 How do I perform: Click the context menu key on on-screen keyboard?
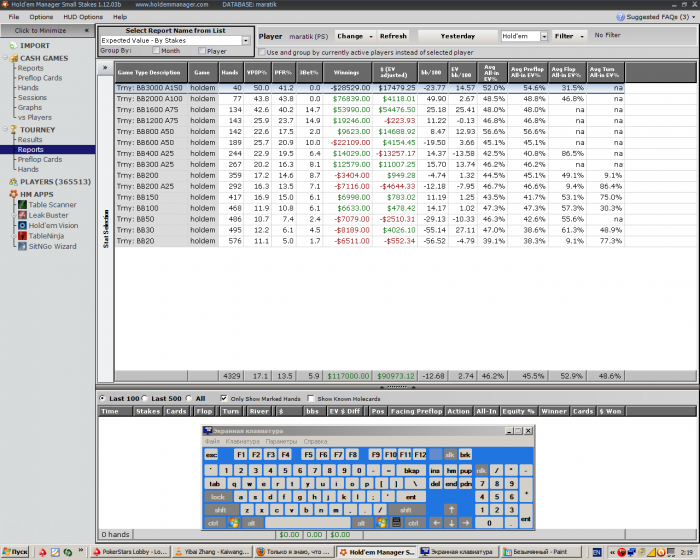396,522
